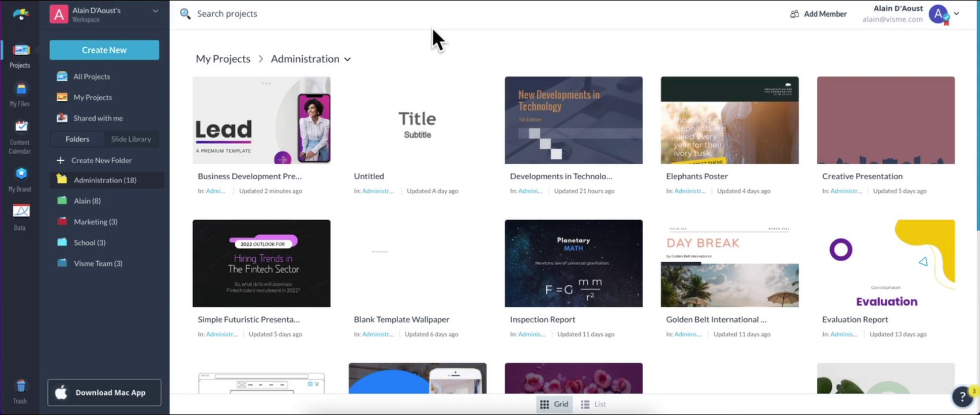The height and width of the screenshot is (415, 980).
Task: Open the account menu chevron
Action: 956,13
